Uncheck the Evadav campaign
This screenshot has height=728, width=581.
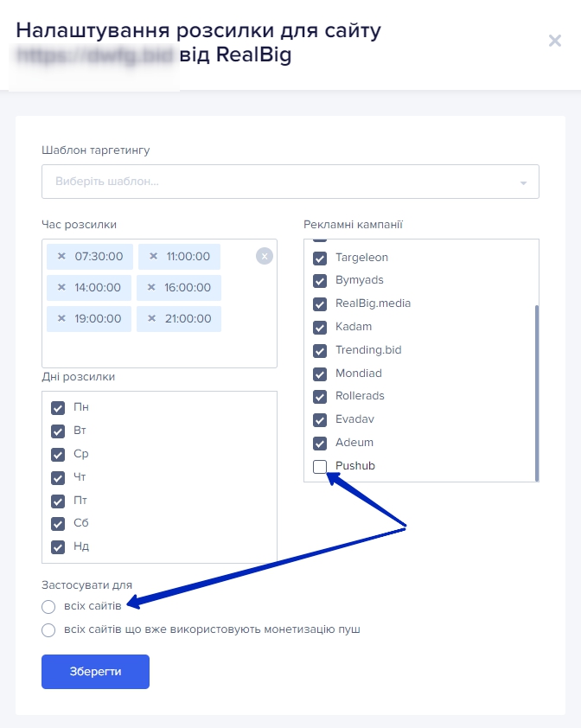320,419
